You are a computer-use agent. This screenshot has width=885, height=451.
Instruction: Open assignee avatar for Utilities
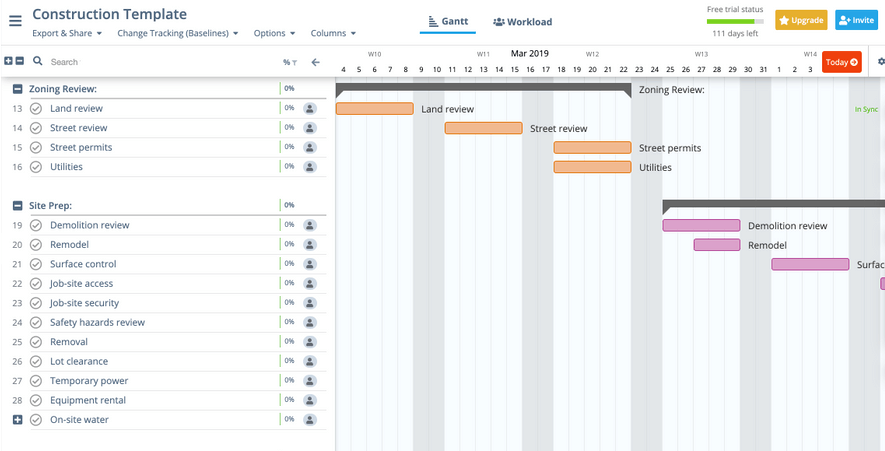pos(309,167)
